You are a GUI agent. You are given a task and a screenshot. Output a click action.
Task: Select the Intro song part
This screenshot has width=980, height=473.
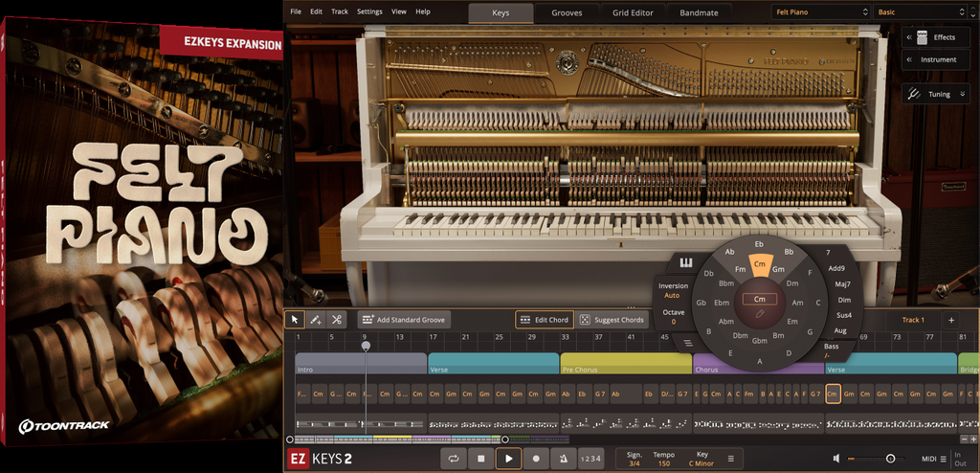tap(361, 364)
